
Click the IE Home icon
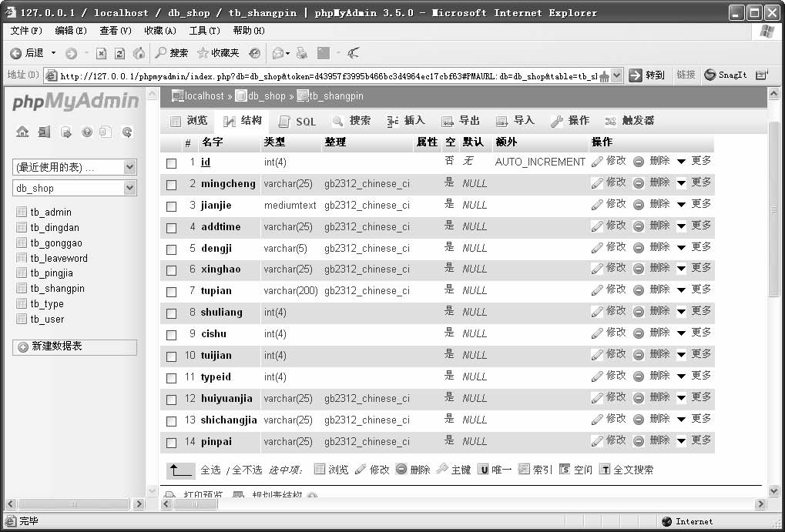(x=139, y=53)
